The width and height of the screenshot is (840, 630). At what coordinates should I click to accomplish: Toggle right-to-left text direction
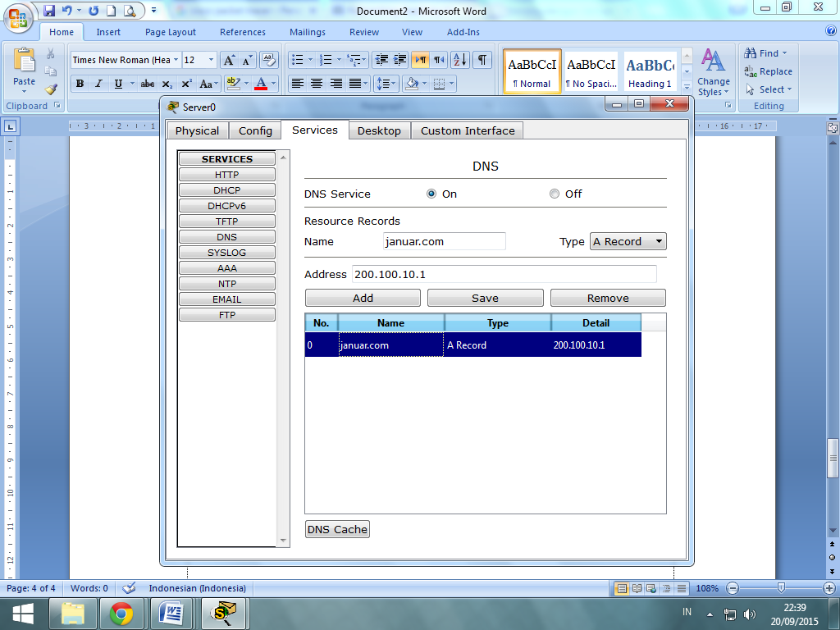tap(439, 60)
